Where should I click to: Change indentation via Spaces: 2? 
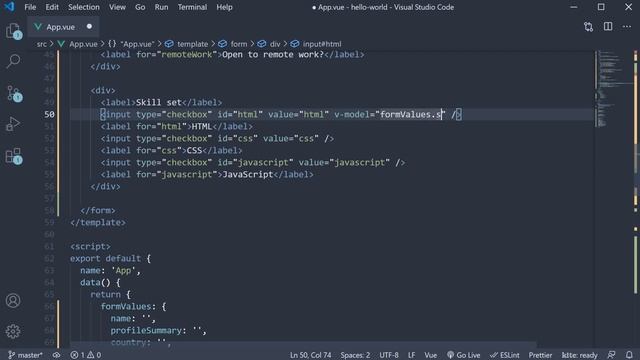click(x=355, y=355)
